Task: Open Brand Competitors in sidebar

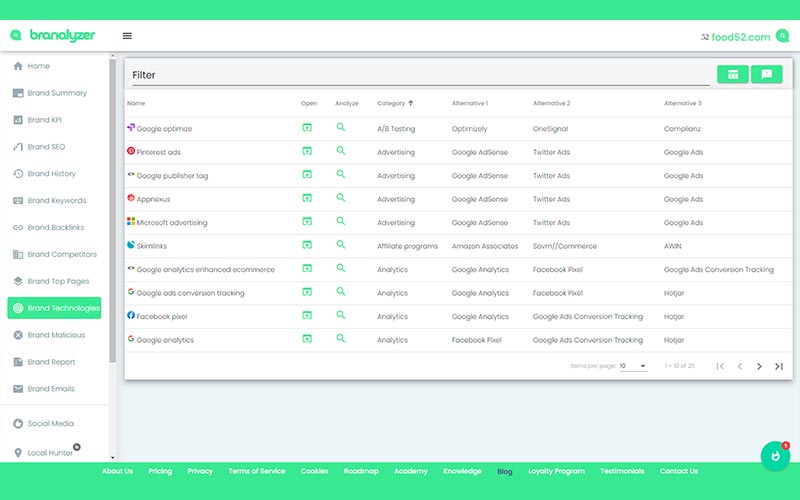Action: [x=54, y=254]
